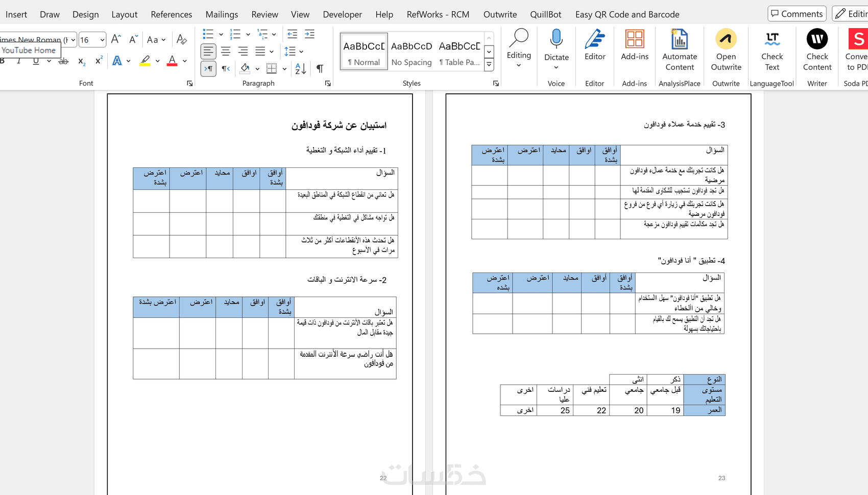Click the Comments button
Viewport: 868px width, 495px height.
797,14
